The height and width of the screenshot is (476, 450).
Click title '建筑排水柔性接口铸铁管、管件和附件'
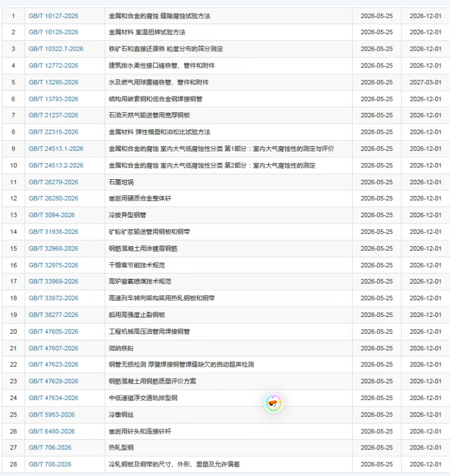click(162, 65)
